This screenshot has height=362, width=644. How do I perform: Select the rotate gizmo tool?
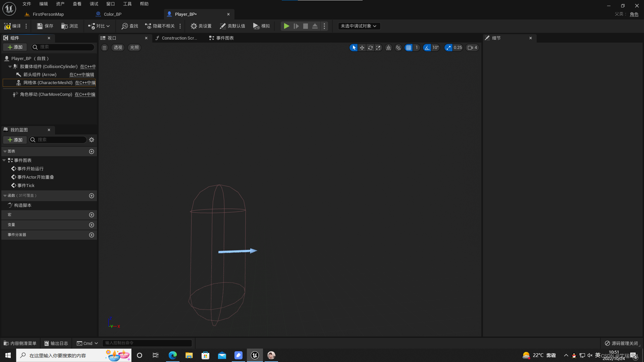(370, 48)
